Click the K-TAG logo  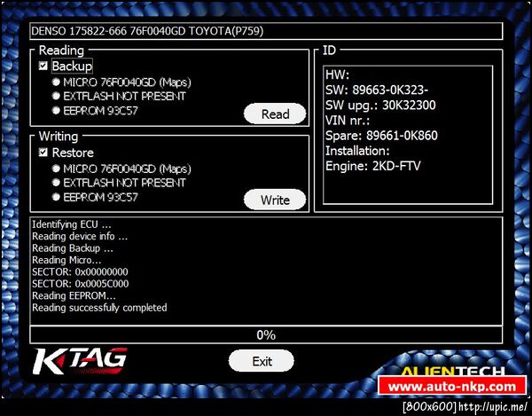80,361
